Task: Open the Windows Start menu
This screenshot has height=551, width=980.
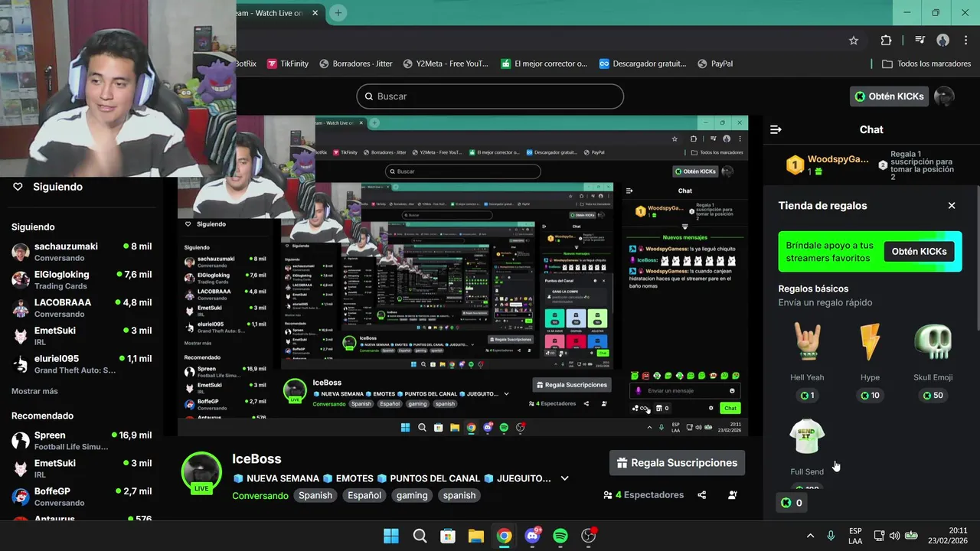Action: click(x=391, y=536)
